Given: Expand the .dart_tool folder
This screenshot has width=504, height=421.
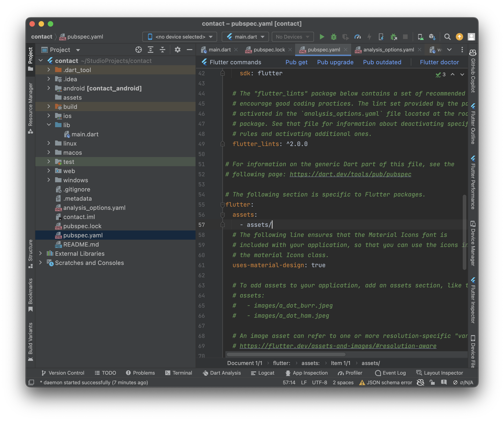Looking at the screenshot, I should tap(49, 70).
